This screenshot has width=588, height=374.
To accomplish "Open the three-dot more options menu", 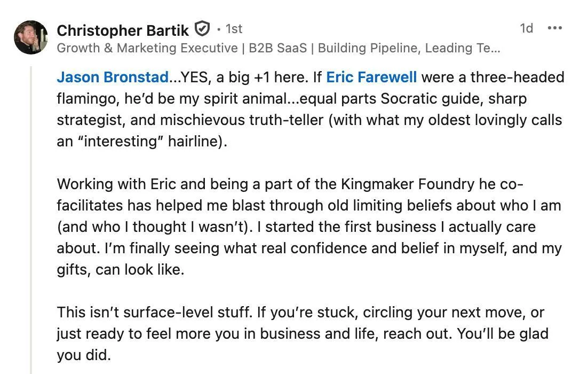I will click(554, 28).
